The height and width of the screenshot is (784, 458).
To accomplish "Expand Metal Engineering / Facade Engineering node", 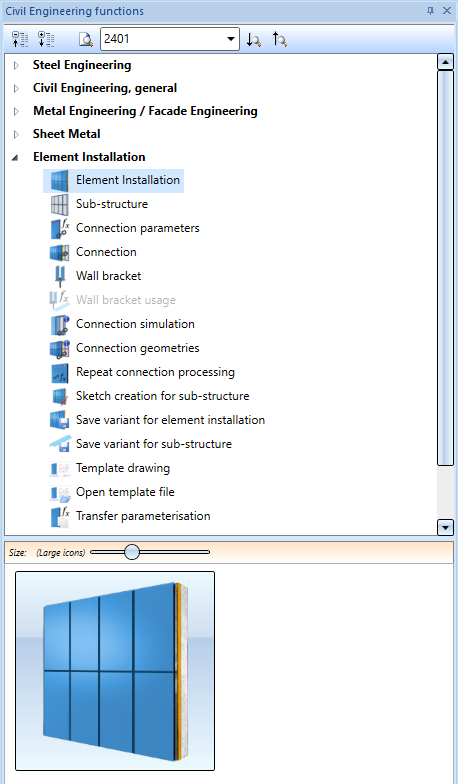I will point(16,111).
